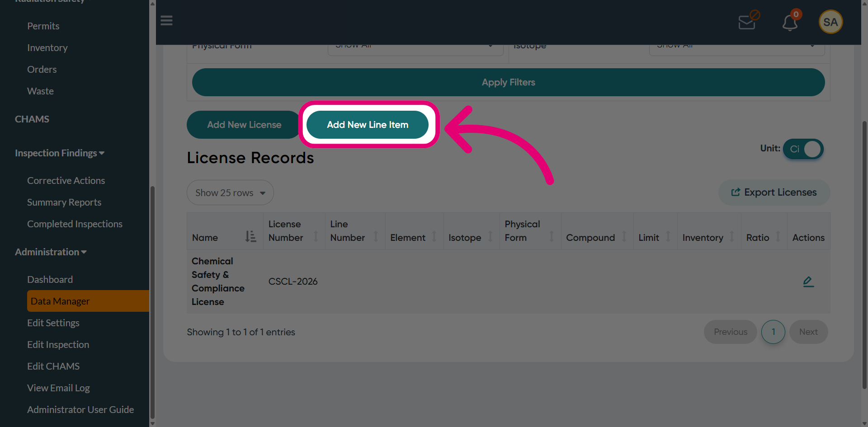Go to Orders in sidebar
Image resolution: width=868 pixels, height=427 pixels.
[x=42, y=70]
